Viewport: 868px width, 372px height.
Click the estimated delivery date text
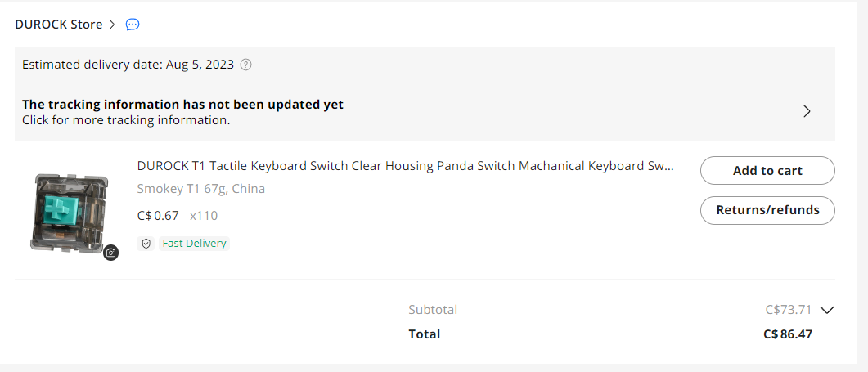pos(128,65)
